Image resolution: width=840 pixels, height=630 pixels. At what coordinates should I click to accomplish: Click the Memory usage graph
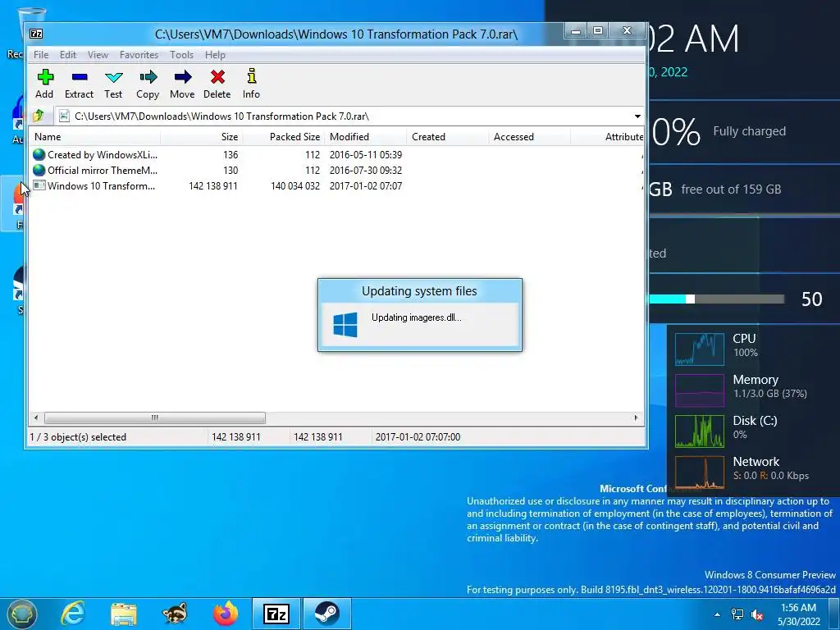(x=700, y=390)
